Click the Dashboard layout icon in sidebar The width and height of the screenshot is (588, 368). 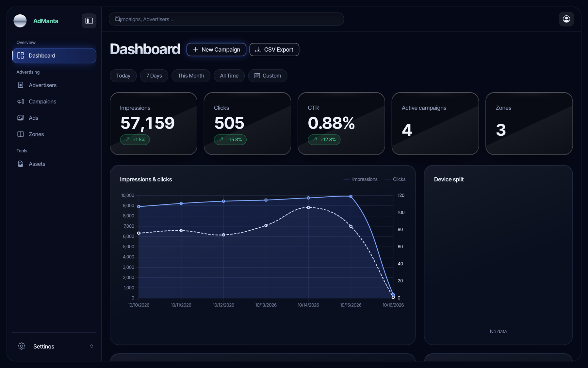pos(21,55)
